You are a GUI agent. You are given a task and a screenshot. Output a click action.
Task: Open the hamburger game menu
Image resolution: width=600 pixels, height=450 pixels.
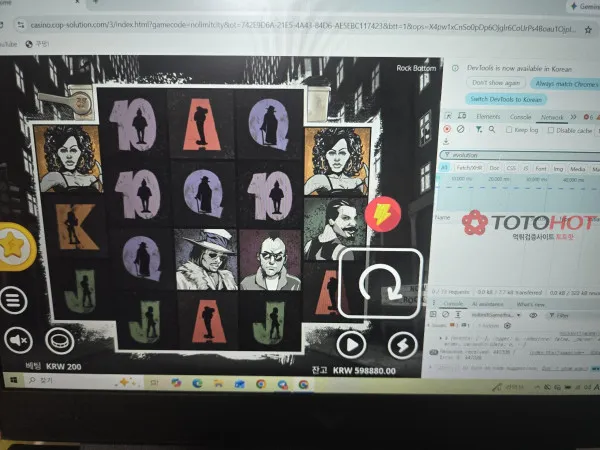coord(13,300)
